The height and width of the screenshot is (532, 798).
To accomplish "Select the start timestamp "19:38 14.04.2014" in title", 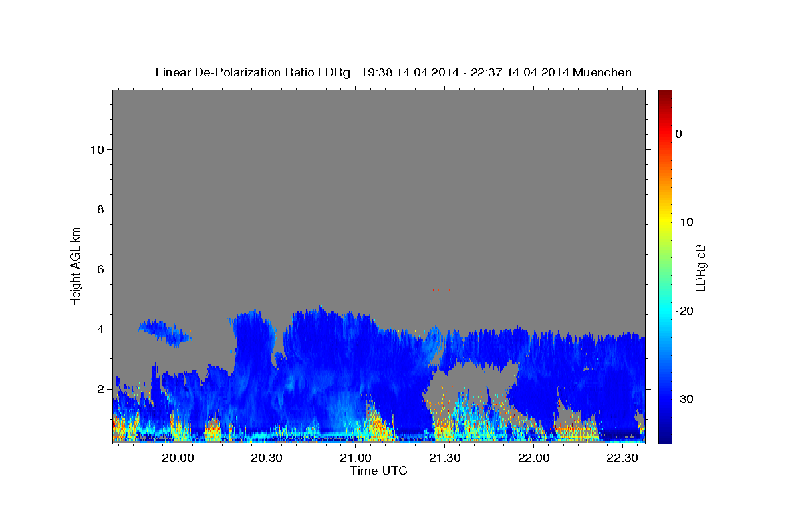I will pos(409,72).
